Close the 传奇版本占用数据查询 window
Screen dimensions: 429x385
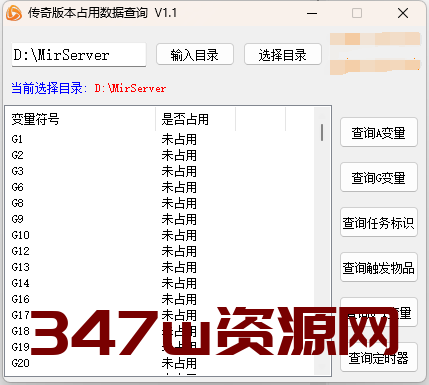(x=403, y=13)
